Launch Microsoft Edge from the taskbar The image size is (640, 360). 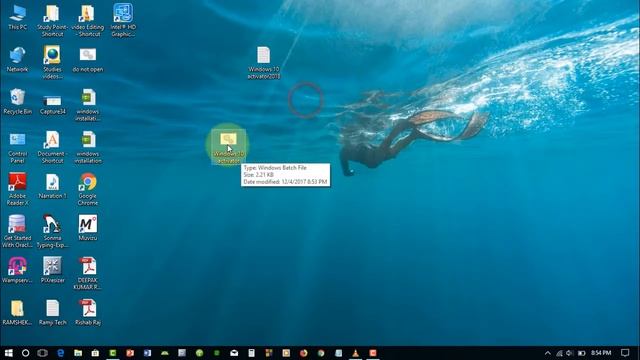pos(60,353)
